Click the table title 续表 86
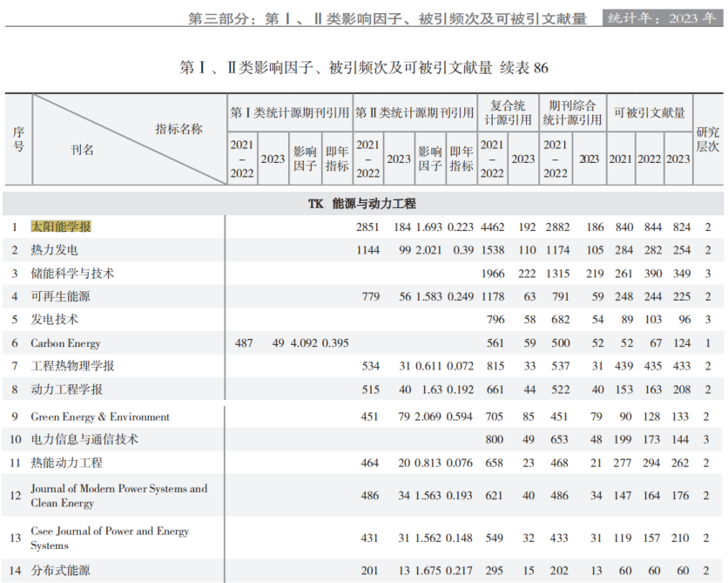 (524, 68)
